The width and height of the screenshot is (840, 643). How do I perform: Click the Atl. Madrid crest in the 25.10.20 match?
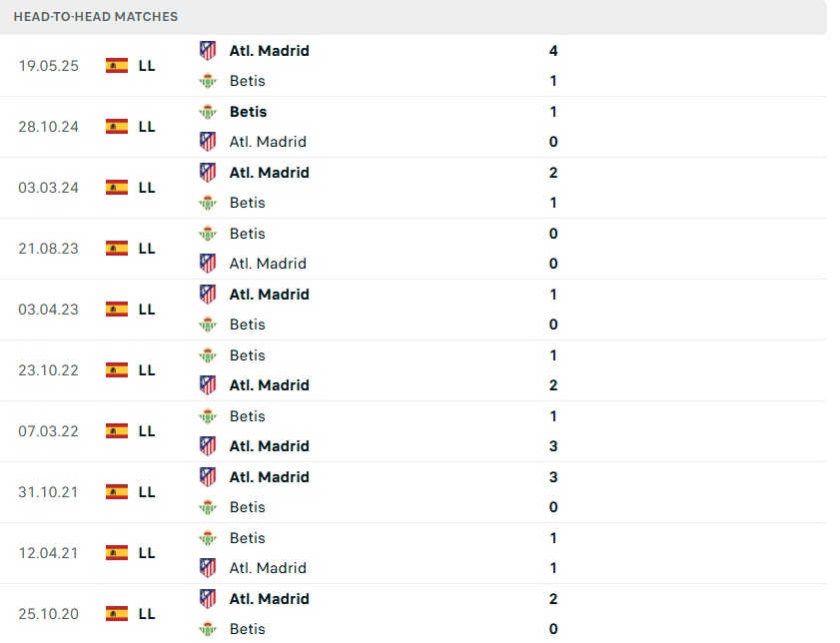click(x=208, y=599)
